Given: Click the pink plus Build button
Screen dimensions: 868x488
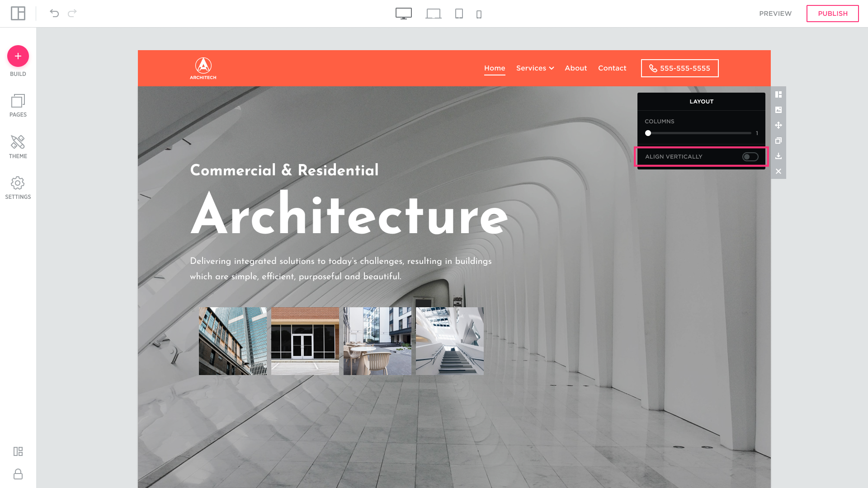Looking at the screenshot, I should (x=18, y=56).
